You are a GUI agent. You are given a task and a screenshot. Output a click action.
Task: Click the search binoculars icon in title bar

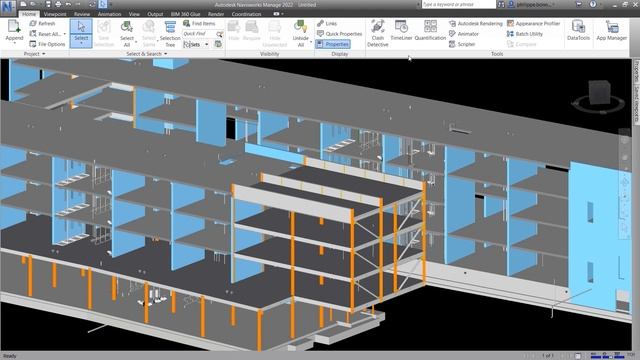coord(501,4)
